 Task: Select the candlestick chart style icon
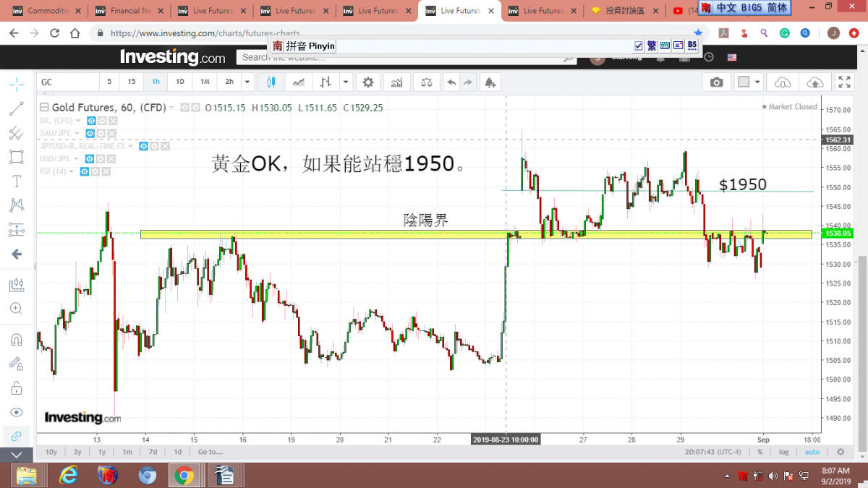271,82
